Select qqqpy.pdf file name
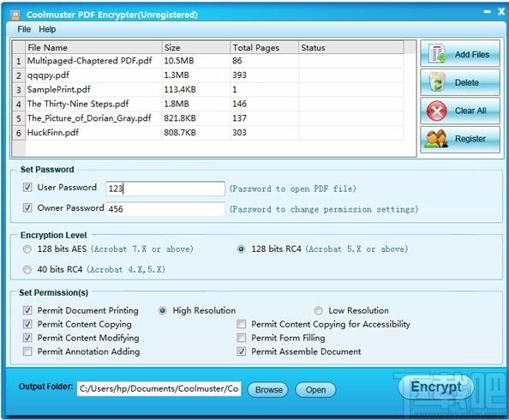Viewport: 509px width, 420px height. 48,75
